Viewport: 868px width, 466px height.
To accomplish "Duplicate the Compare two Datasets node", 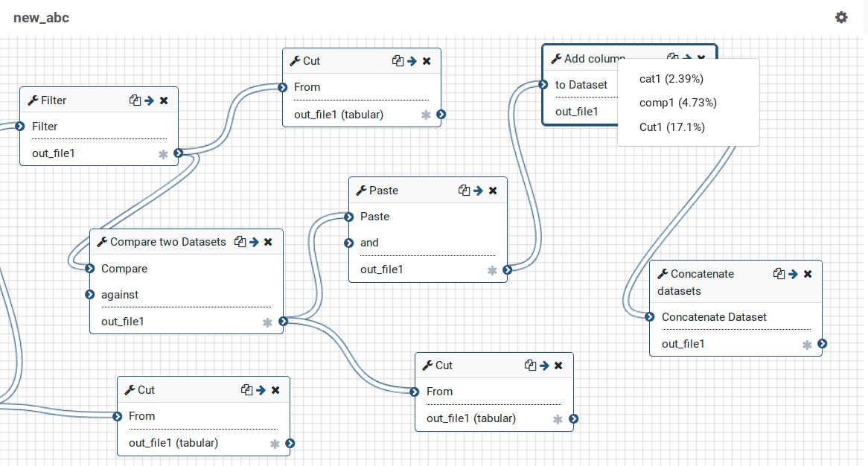I will tap(240, 242).
